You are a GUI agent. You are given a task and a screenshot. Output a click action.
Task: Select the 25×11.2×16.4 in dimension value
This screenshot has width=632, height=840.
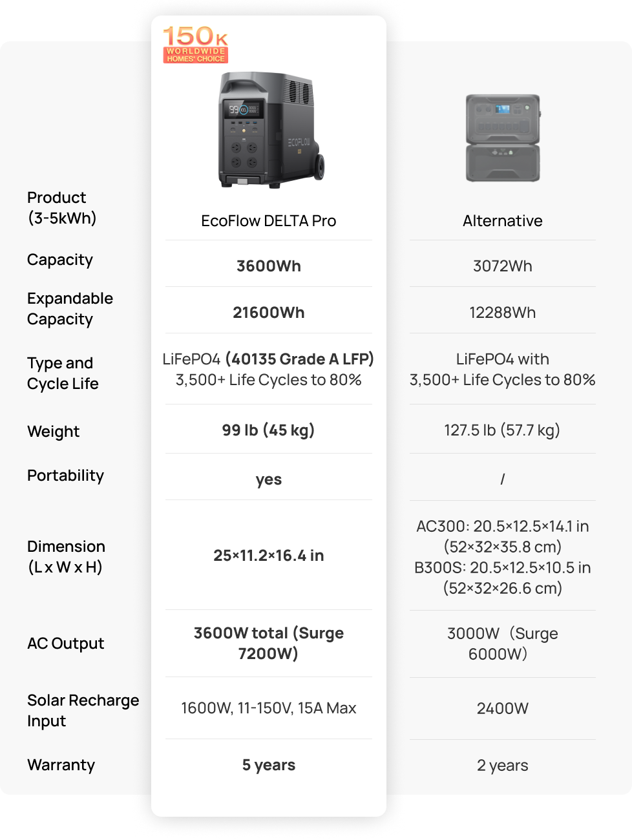268,556
